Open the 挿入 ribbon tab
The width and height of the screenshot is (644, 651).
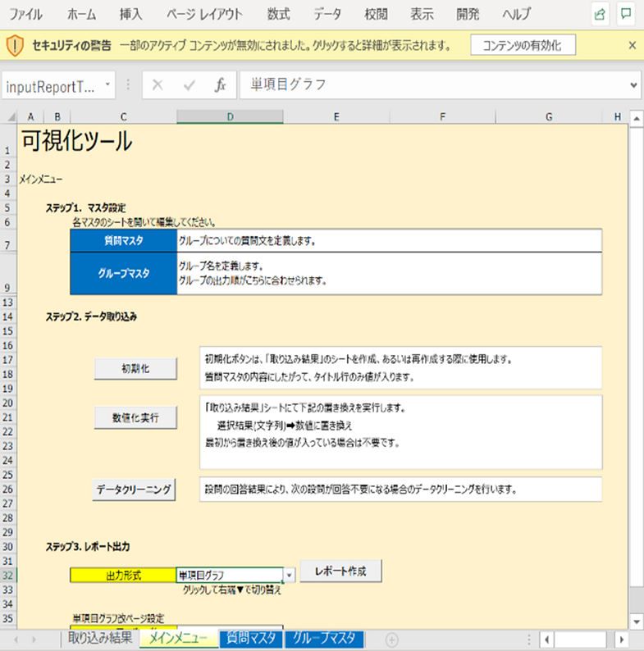click(130, 14)
